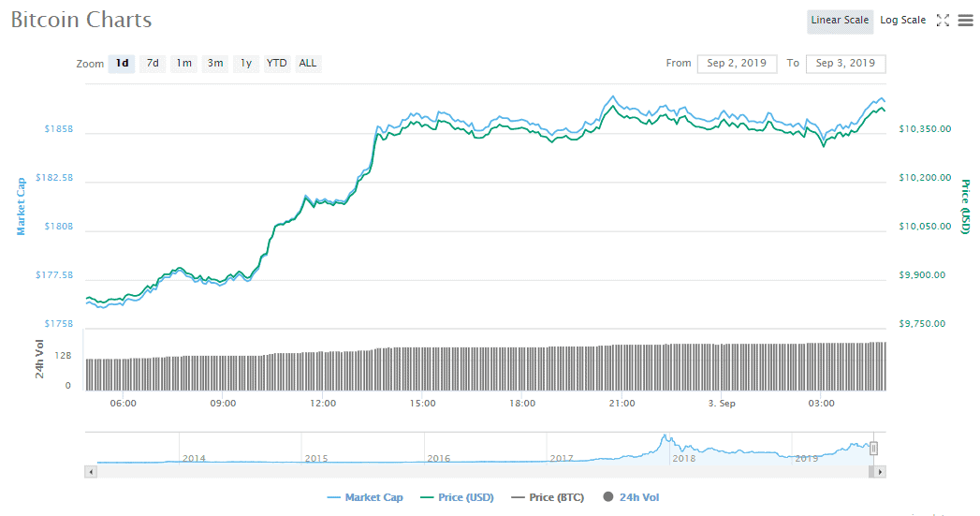
Task: Click the $9,900.00 price axis label
Action: point(922,275)
